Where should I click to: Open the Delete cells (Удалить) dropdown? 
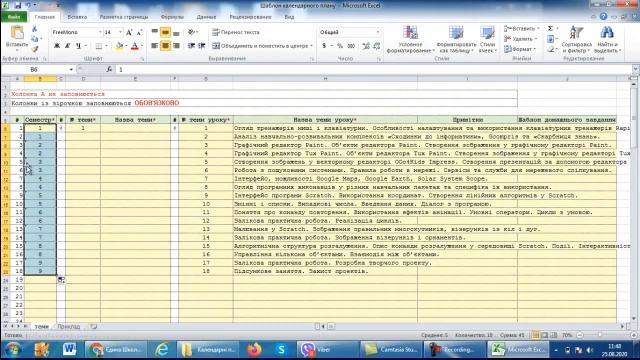click(x=520, y=39)
